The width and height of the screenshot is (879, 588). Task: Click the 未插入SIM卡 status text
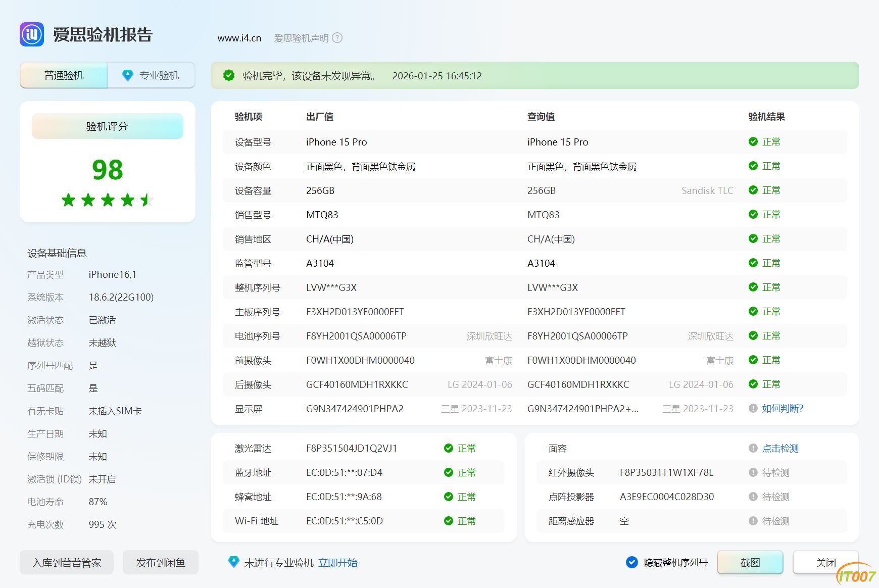pos(115,411)
